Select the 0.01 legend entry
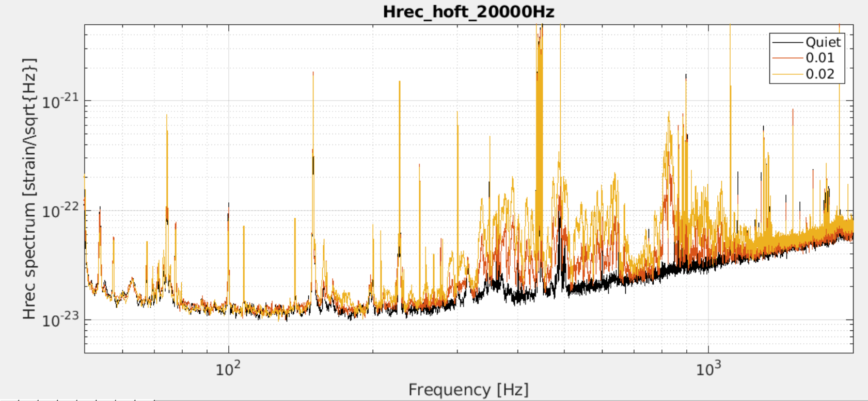The image size is (868, 401). [820, 58]
